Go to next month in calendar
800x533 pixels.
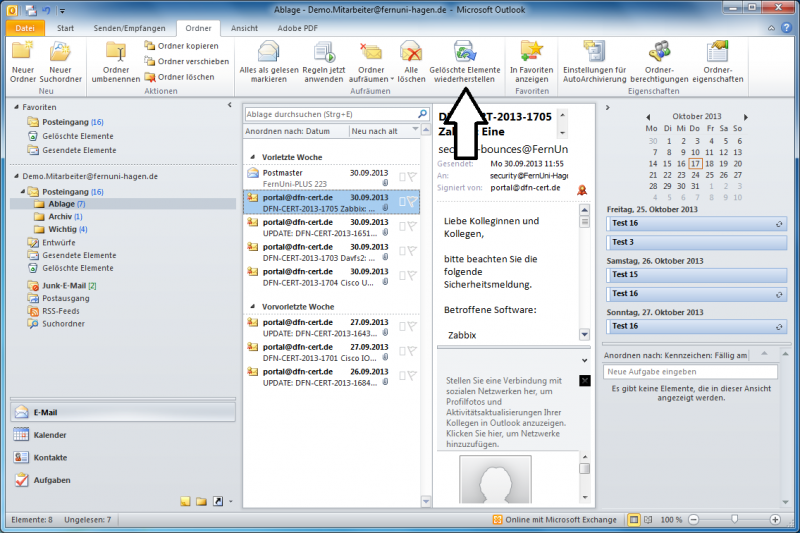point(745,117)
